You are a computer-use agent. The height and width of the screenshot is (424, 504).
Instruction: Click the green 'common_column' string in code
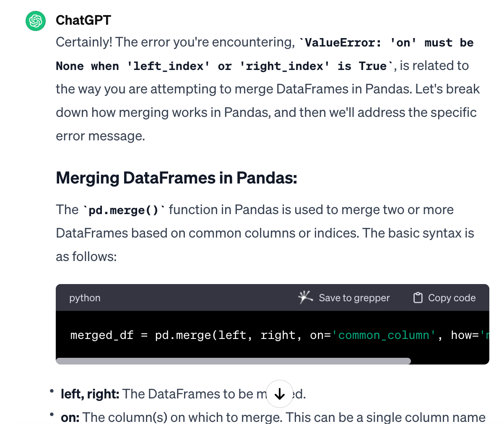point(384,335)
